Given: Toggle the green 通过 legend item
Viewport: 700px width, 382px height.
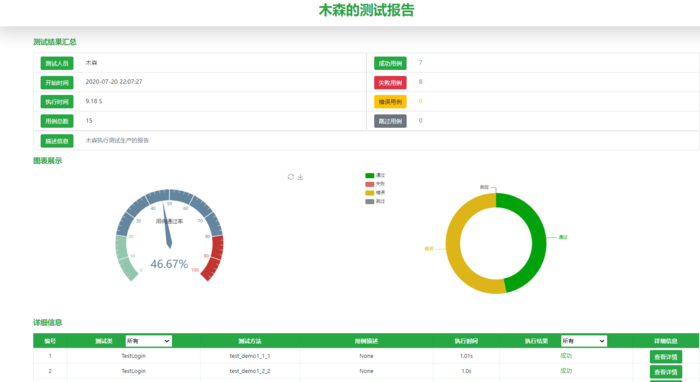Looking at the screenshot, I should click(375, 175).
